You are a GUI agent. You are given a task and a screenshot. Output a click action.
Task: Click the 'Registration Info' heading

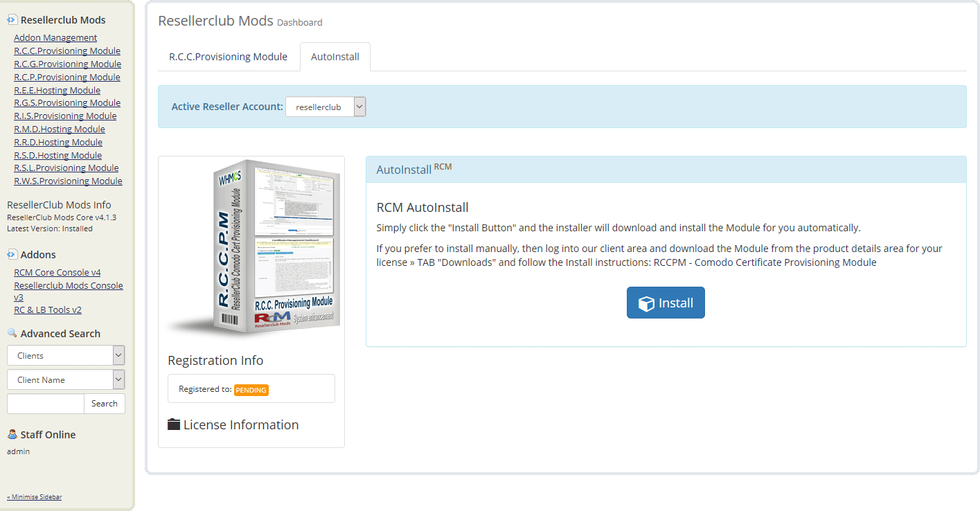215,360
